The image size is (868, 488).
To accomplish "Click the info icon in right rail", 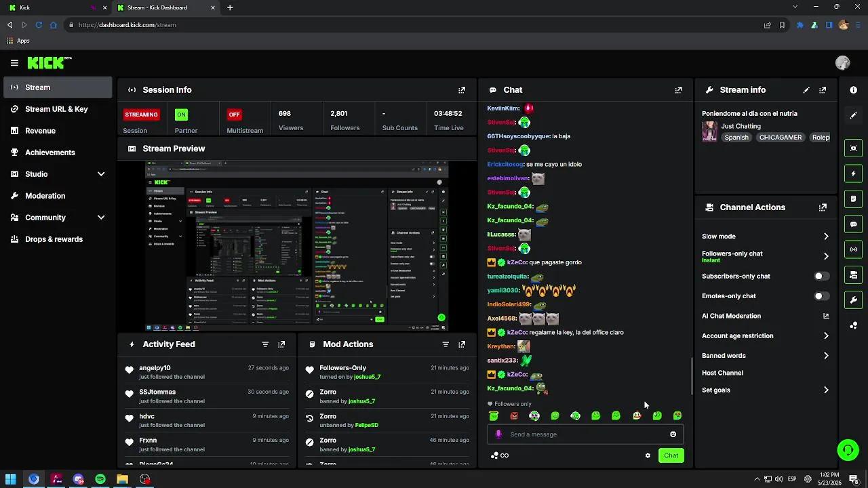I will (x=853, y=89).
